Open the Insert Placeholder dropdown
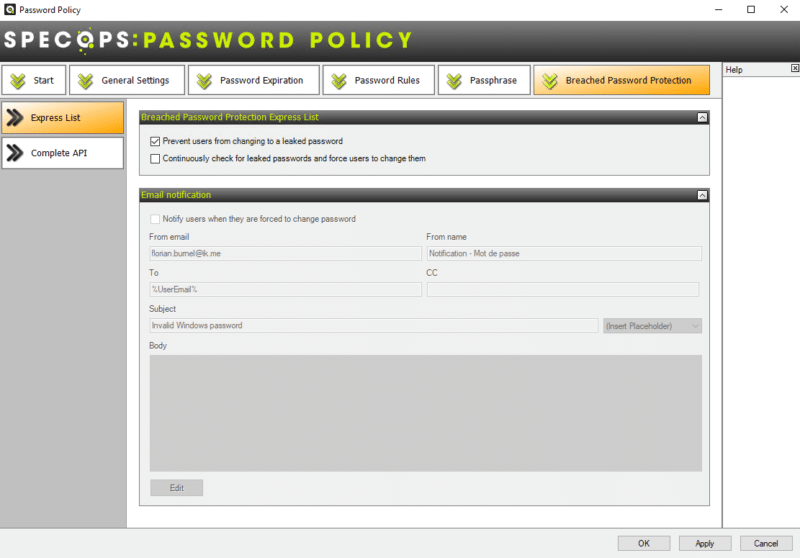This screenshot has width=800, height=558. 653,326
